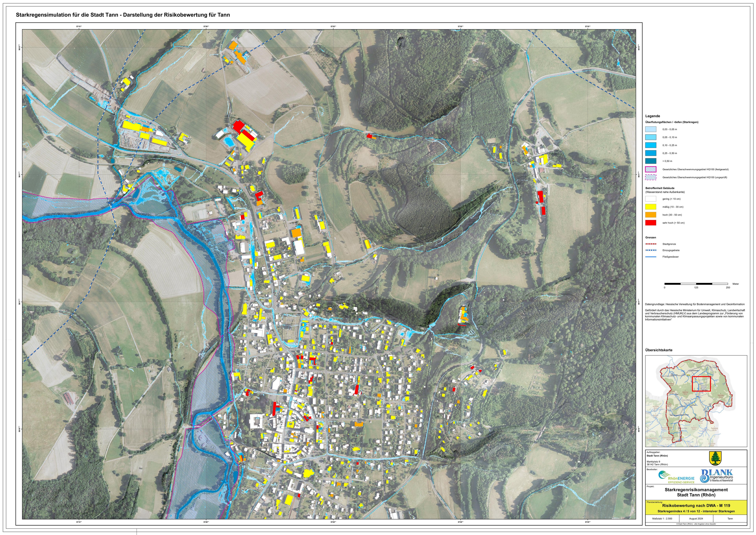Select the orange 'hoch (30 - 50 cm)' swatch
This screenshot has height=535, width=756.
[651, 215]
